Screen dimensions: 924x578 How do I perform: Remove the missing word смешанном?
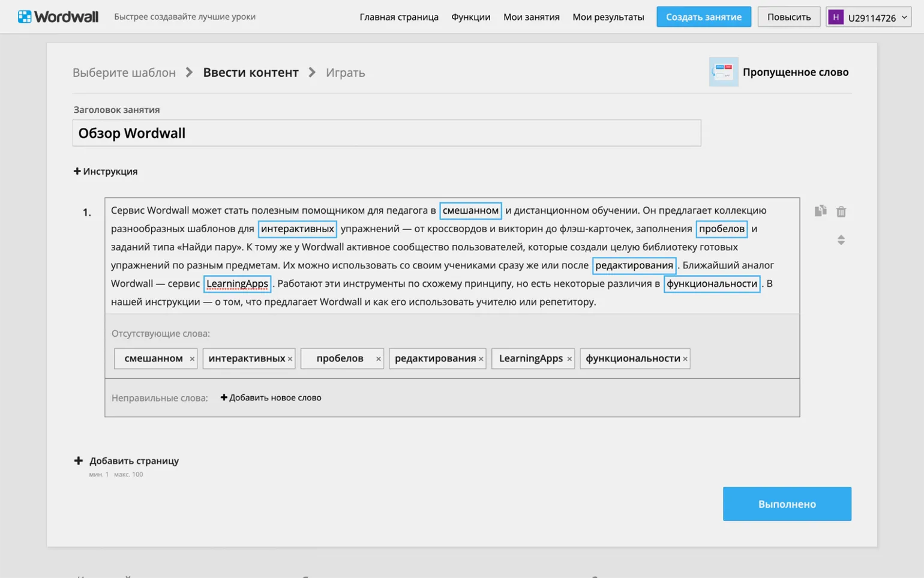coord(192,359)
